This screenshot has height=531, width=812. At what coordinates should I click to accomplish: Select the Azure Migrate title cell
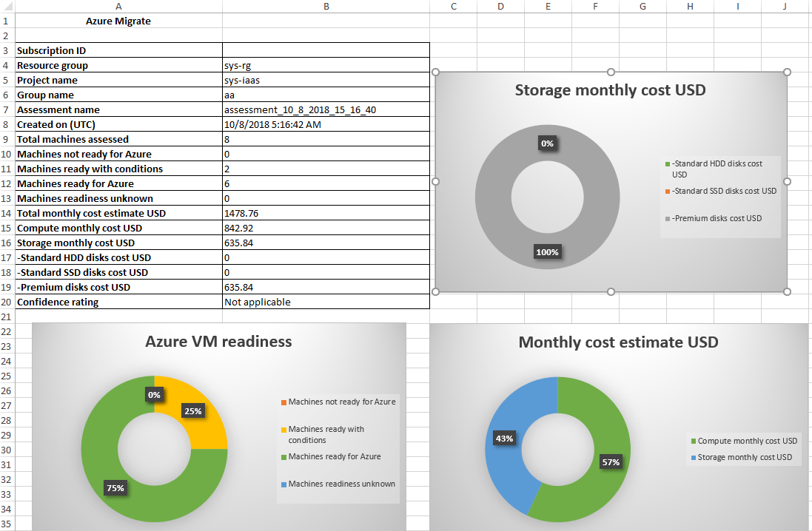click(118, 21)
